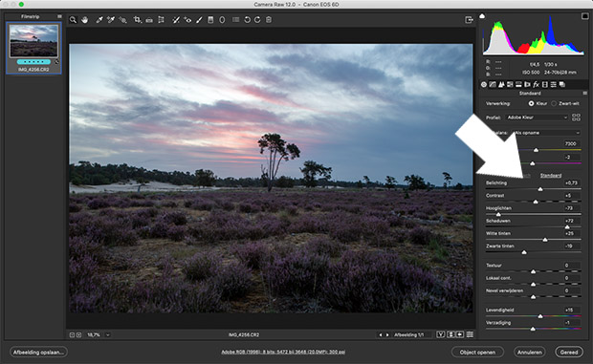Click the temperature value field 7300

571,143
